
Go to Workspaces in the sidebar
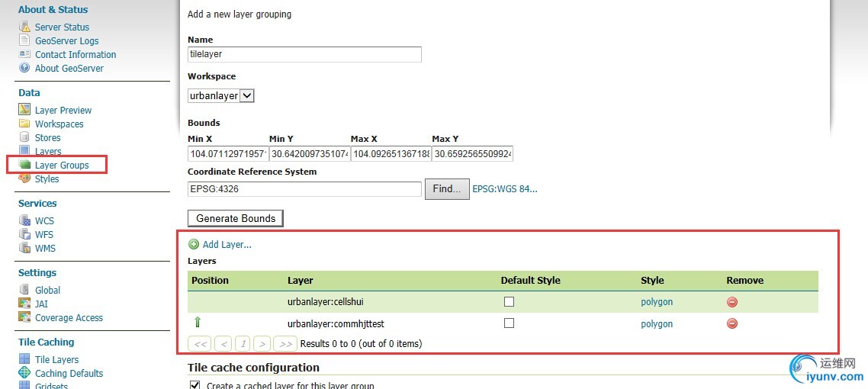pyautogui.click(x=59, y=124)
